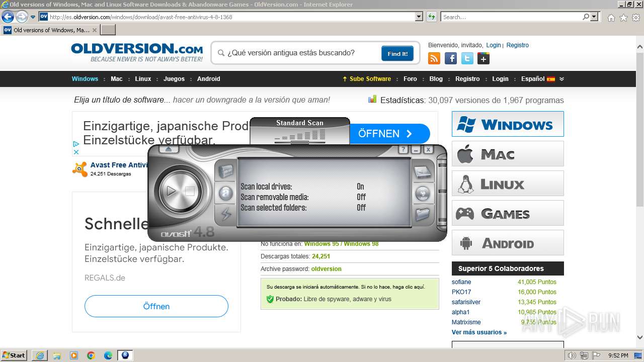The height and width of the screenshot is (362, 644).
Task: Open the avast virus chest icon
Action: pos(226,172)
